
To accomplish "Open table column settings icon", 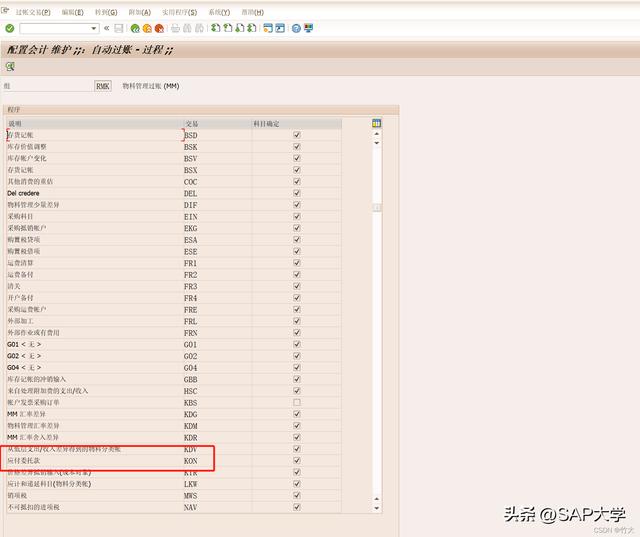I will pos(376,123).
